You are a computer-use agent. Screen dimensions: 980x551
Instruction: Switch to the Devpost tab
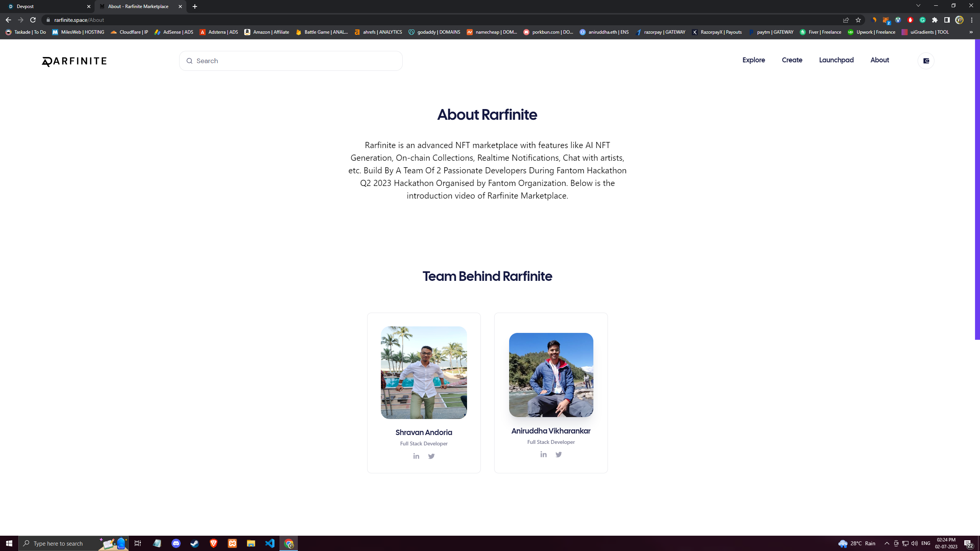click(48, 7)
